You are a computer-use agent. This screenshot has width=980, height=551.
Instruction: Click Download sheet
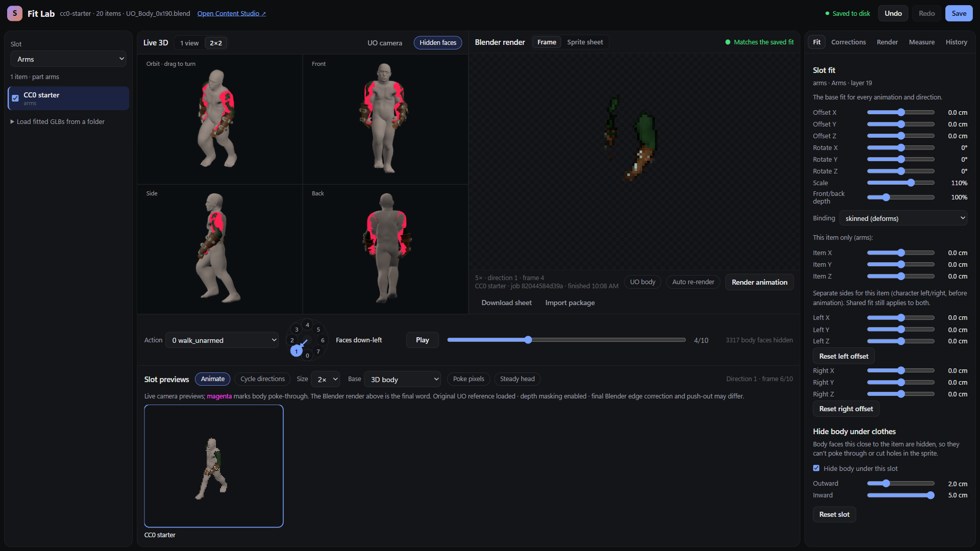coord(506,303)
